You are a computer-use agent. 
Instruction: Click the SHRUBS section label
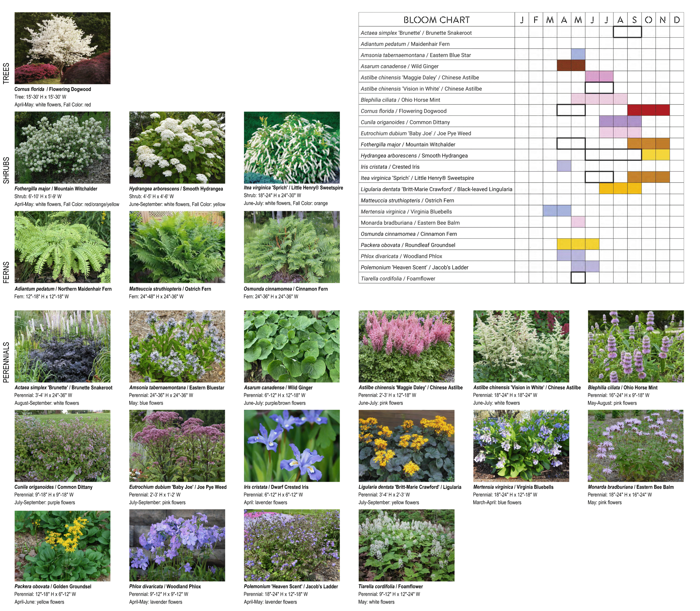[6, 170]
